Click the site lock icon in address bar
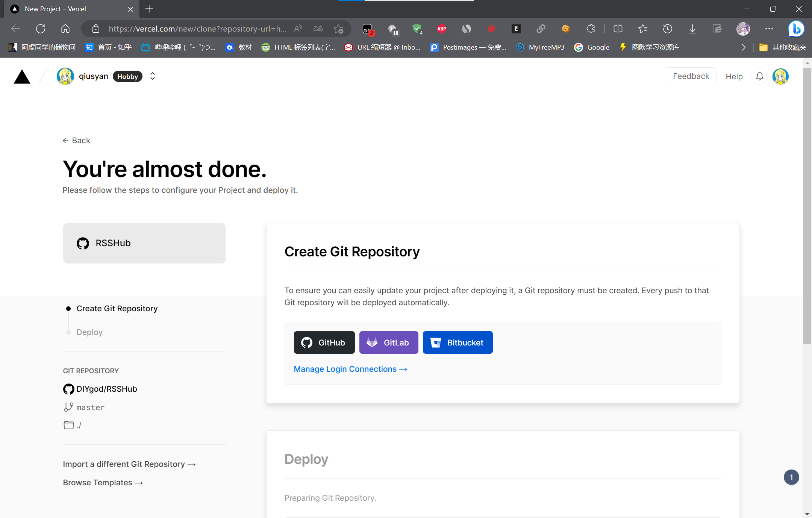812x518 pixels. (x=95, y=29)
